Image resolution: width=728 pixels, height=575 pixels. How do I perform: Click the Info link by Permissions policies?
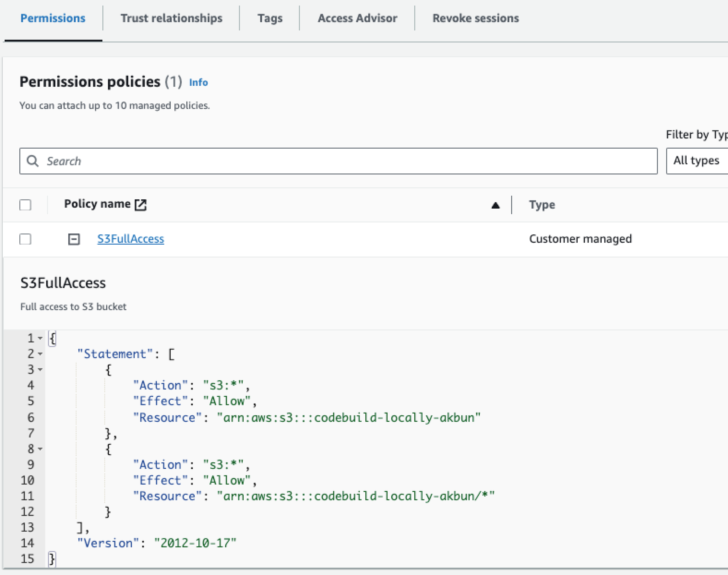pyautogui.click(x=198, y=82)
